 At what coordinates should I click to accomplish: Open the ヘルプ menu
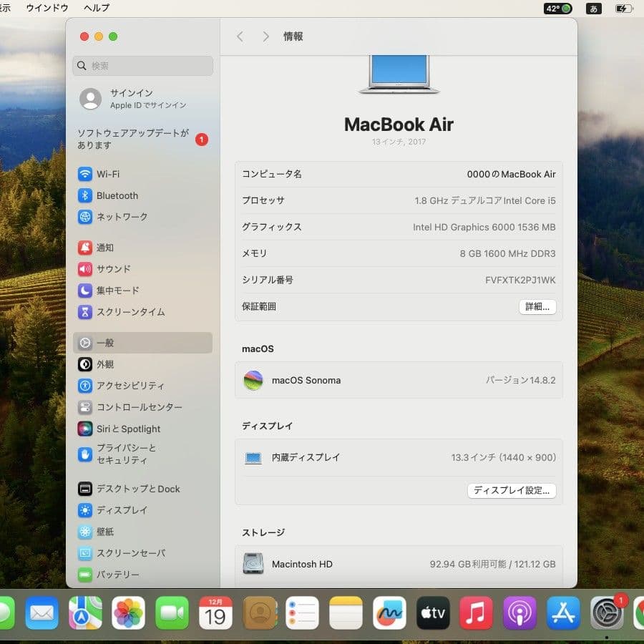95,8
